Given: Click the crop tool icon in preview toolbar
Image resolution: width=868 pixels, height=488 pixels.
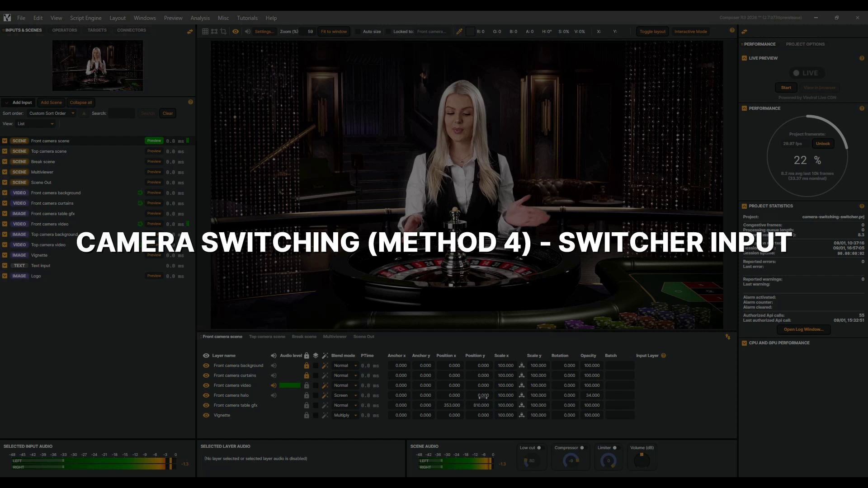Looking at the screenshot, I should tap(223, 32).
